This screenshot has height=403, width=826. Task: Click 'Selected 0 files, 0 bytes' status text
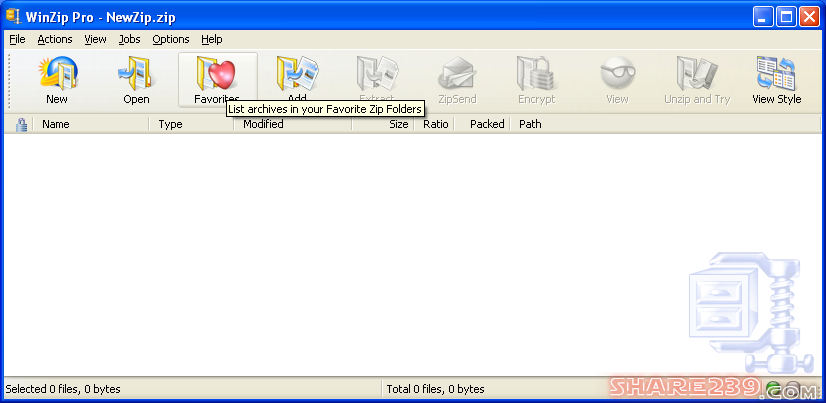click(63, 390)
